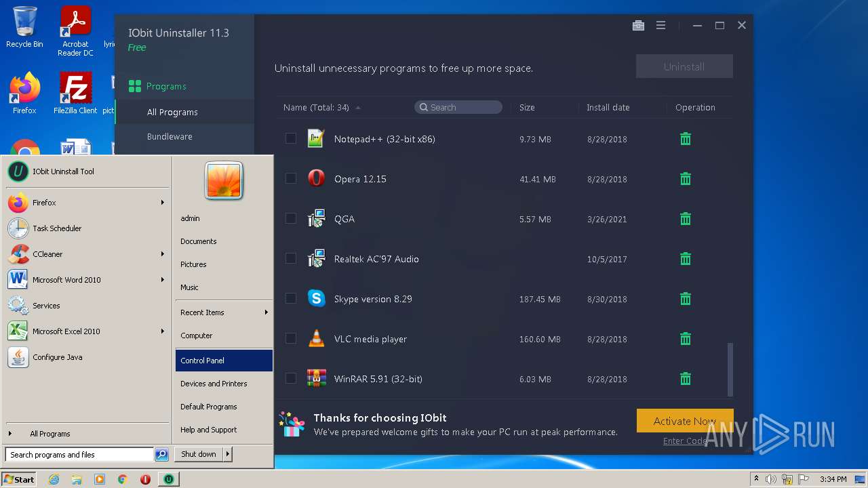Click the WinRAR books icon in list
868x488 pixels.
tap(316, 378)
